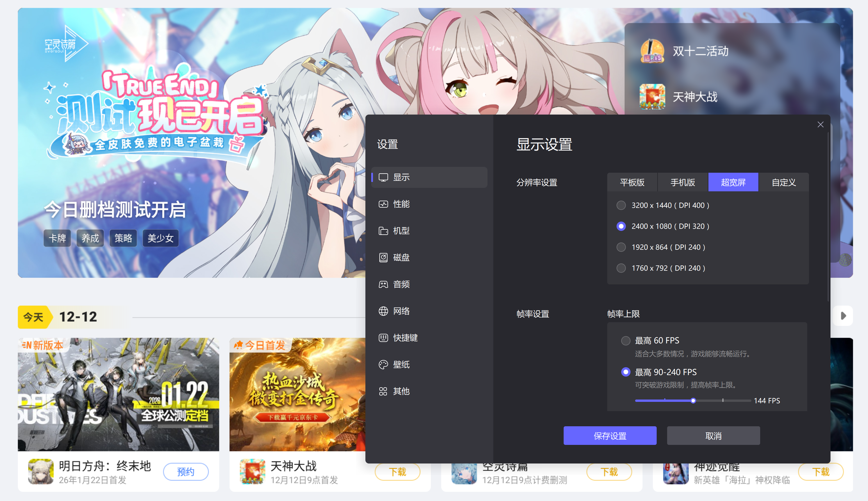This screenshot has height=501, width=868.
Task: Click the 保存设置 save button
Action: (x=610, y=436)
